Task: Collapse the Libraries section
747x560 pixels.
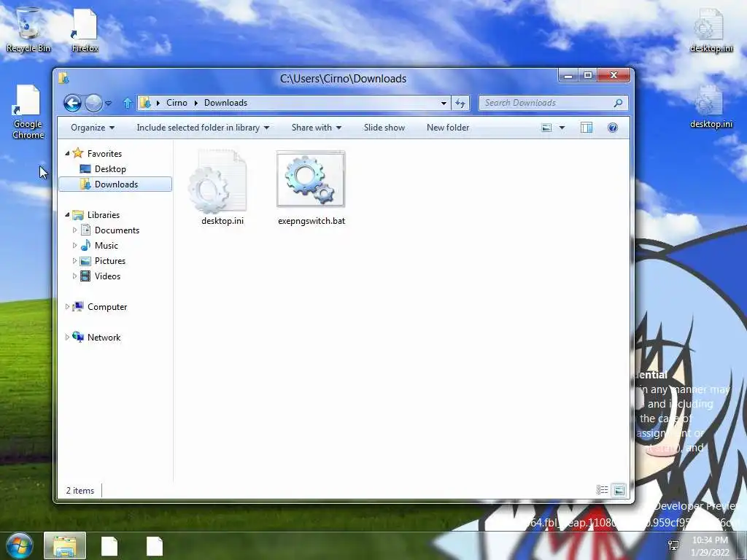Action: click(x=67, y=215)
